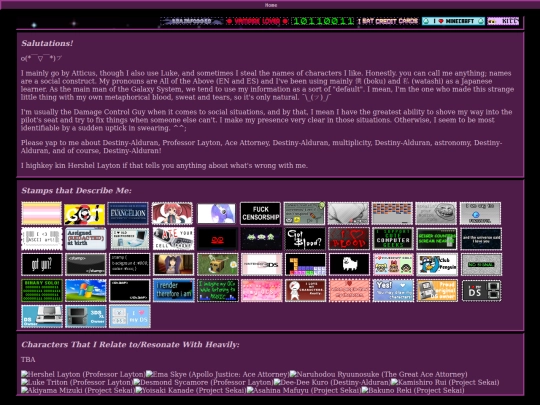Click the DS Owner stamp
The height and width of the screenshot is (405, 540).
pyautogui.click(x=42, y=316)
